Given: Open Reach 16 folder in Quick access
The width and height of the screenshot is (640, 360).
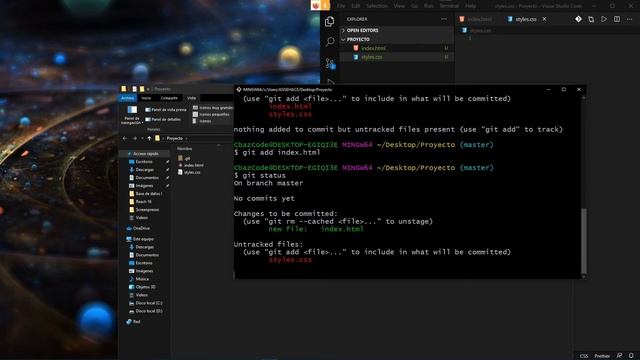Looking at the screenshot, I should (140, 202).
